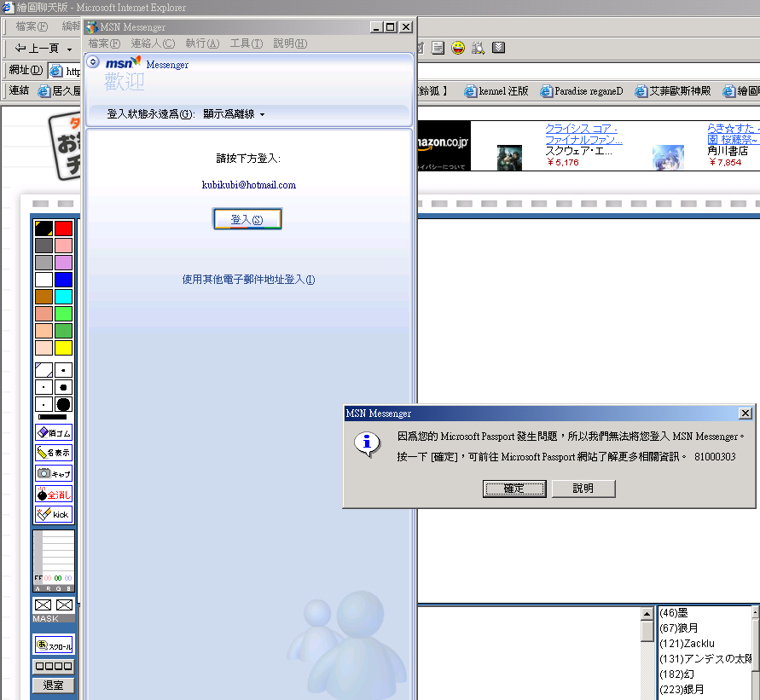Click the kubikubi@hotmail.com account link
Viewport: 760px width, 700px height.
pyautogui.click(x=249, y=185)
